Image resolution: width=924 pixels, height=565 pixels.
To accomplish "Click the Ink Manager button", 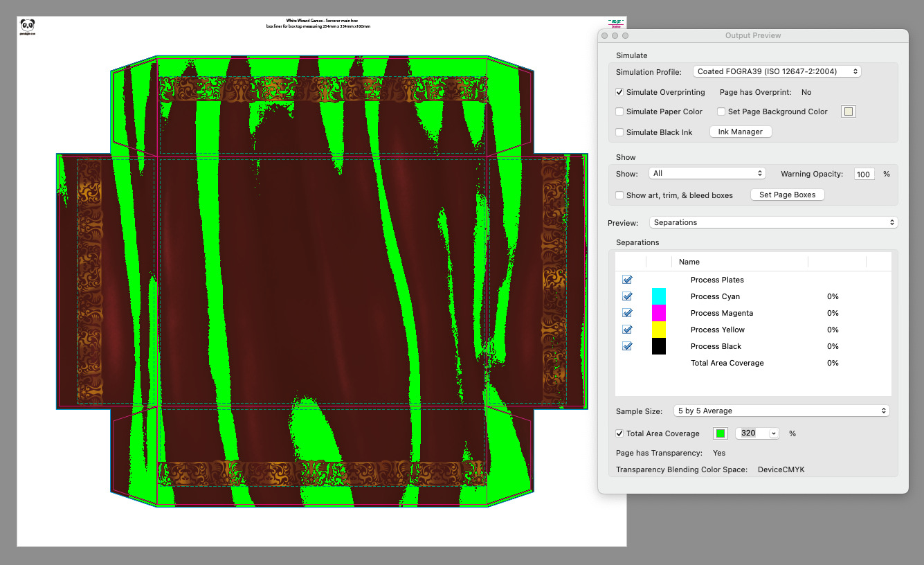I will coord(740,132).
